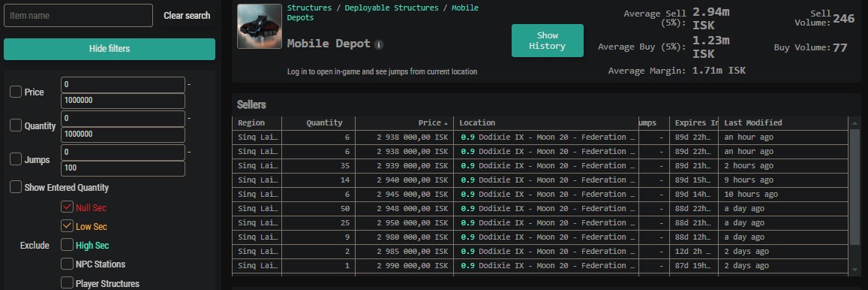Sort sellers by Expires In column header
Image resolution: width=868 pixels, height=290 pixels.
[x=694, y=123]
